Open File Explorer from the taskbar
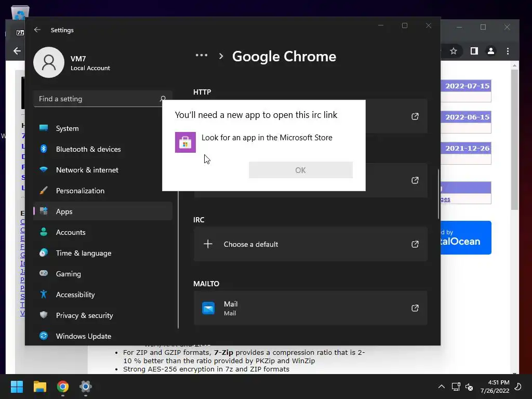The image size is (532, 399). click(39, 387)
